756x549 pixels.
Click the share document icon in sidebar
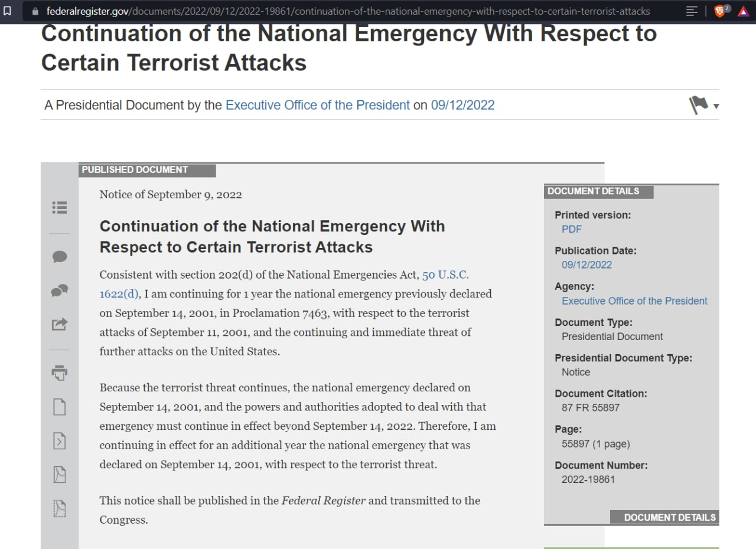coord(60,324)
